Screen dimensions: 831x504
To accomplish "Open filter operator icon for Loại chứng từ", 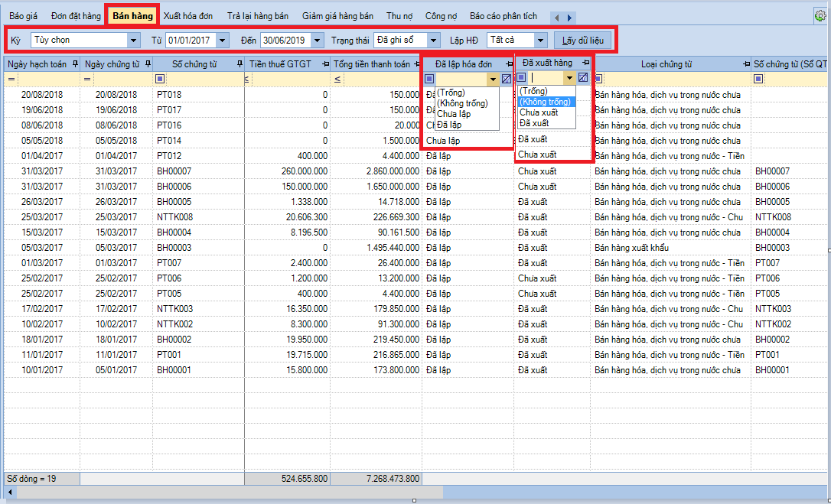I will [x=598, y=79].
